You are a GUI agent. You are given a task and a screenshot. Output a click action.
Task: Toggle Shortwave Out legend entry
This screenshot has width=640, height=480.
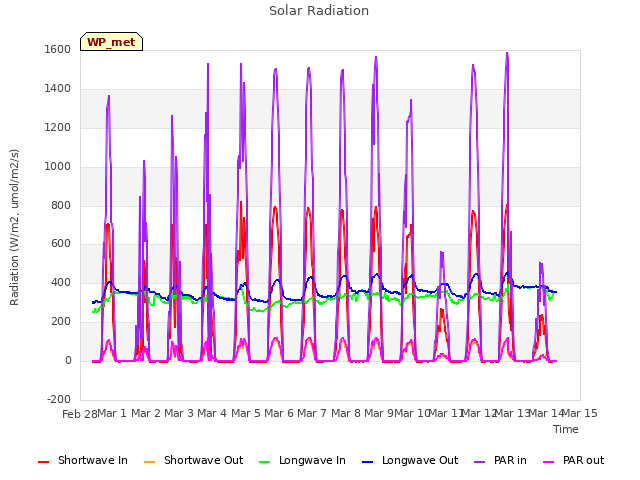pos(193,460)
